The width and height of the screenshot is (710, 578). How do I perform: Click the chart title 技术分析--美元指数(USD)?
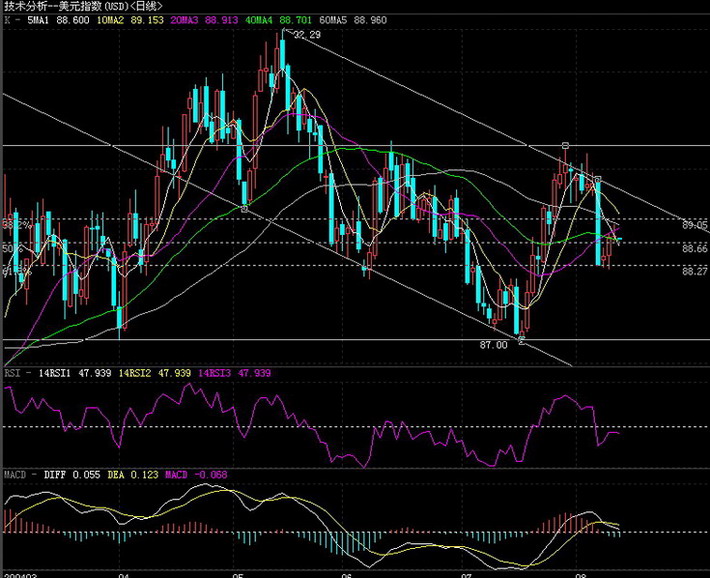point(75,6)
